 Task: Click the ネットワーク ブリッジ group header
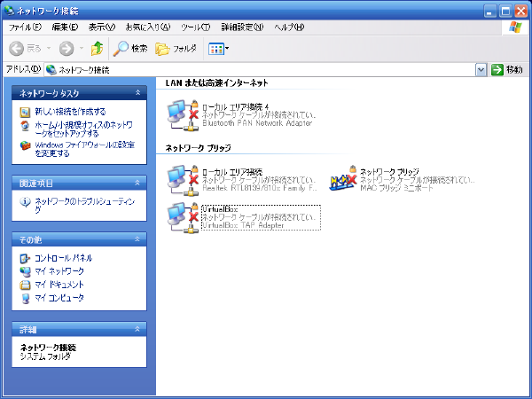click(198, 147)
